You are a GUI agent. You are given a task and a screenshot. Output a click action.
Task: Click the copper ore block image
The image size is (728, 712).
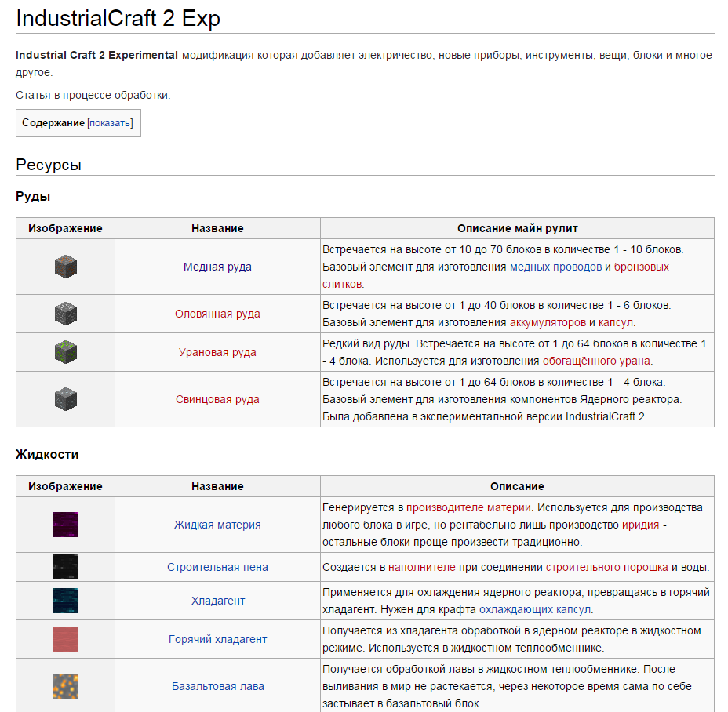point(65,267)
